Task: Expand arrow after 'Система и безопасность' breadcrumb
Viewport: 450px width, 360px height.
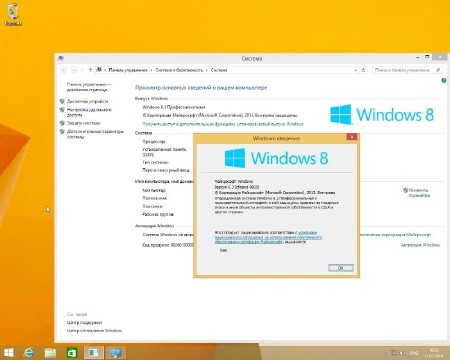Action: pyautogui.click(x=207, y=70)
